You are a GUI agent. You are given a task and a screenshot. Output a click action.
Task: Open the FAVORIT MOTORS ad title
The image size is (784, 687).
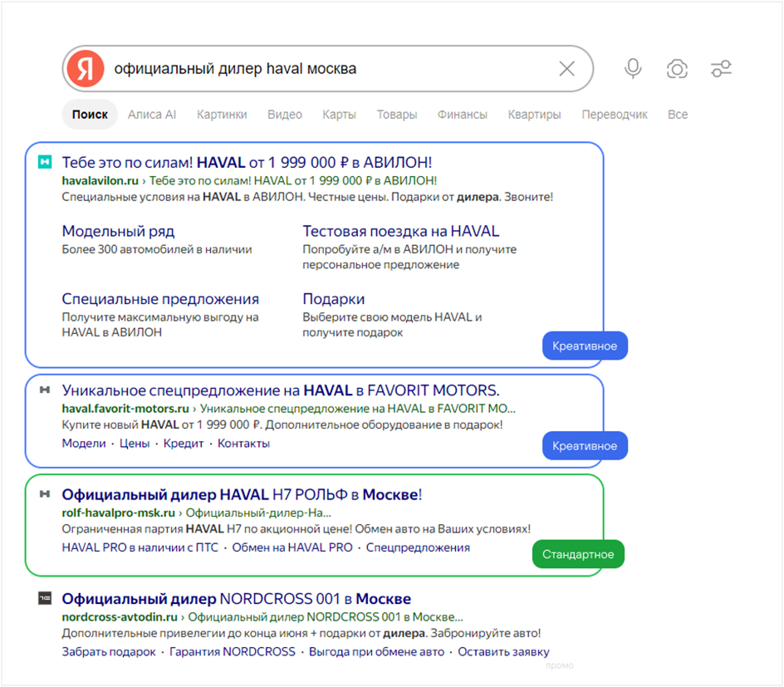281,390
